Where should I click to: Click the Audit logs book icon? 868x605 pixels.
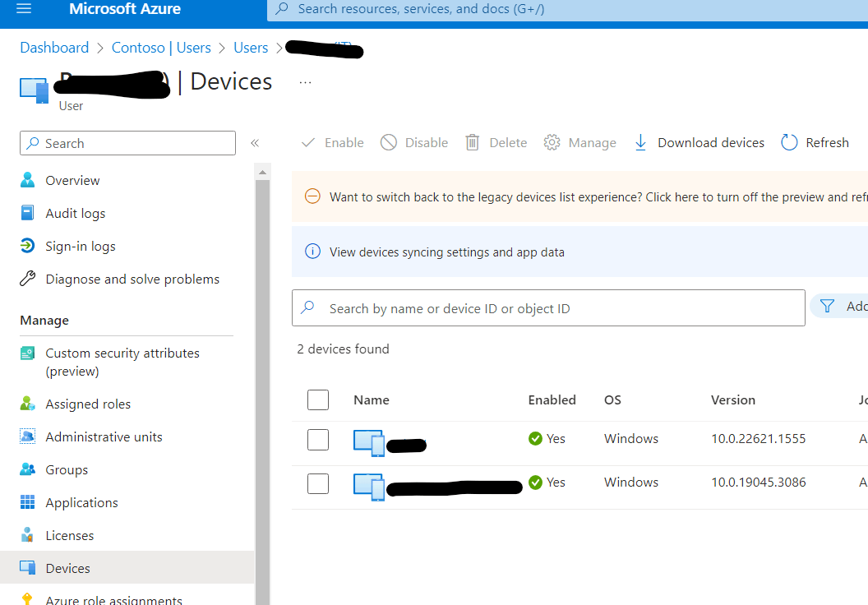27,213
